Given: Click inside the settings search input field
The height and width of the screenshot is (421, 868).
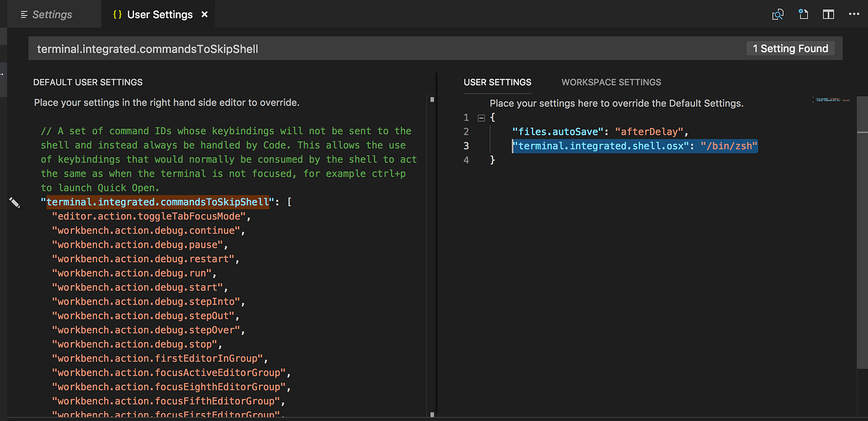Looking at the screenshot, I should [248, 48].
